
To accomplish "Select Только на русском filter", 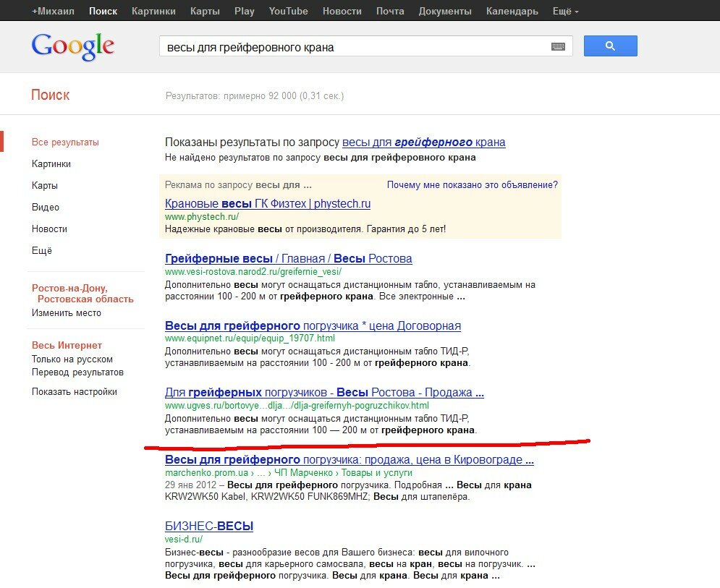I will coord(72,359).
